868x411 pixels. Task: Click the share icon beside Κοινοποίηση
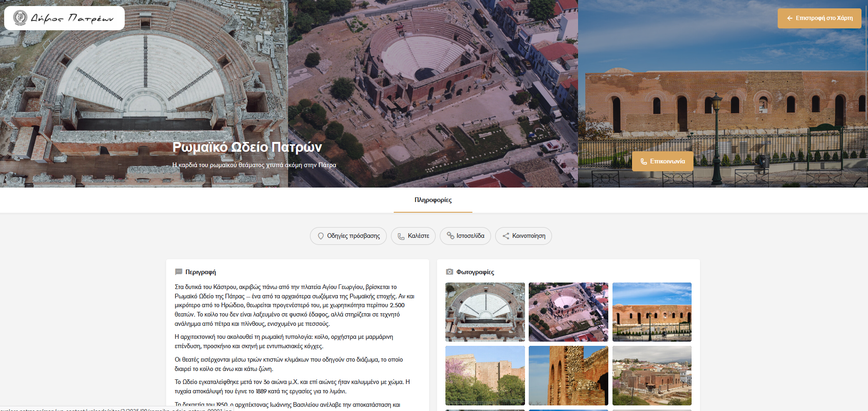[x=505, y=236]
